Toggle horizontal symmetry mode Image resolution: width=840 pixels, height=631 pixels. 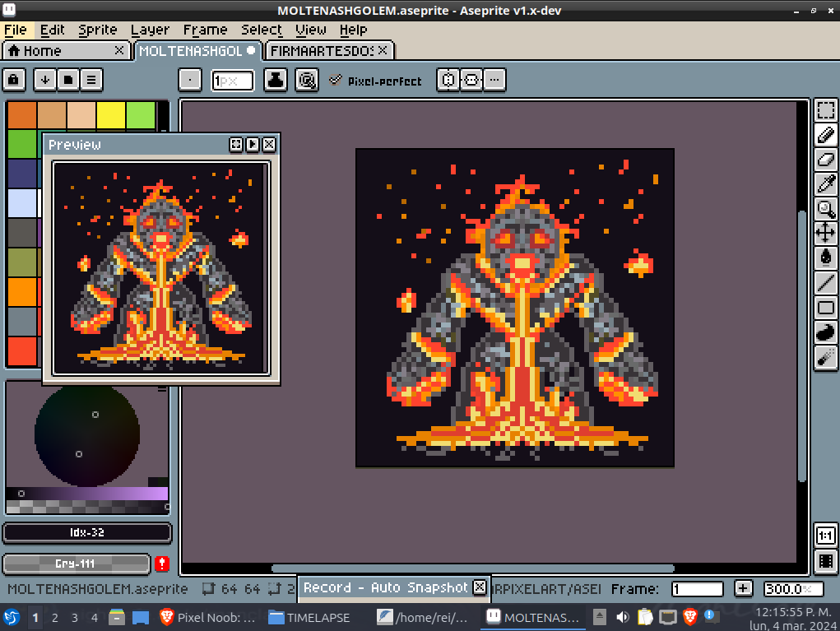click(x=448, y=80)
